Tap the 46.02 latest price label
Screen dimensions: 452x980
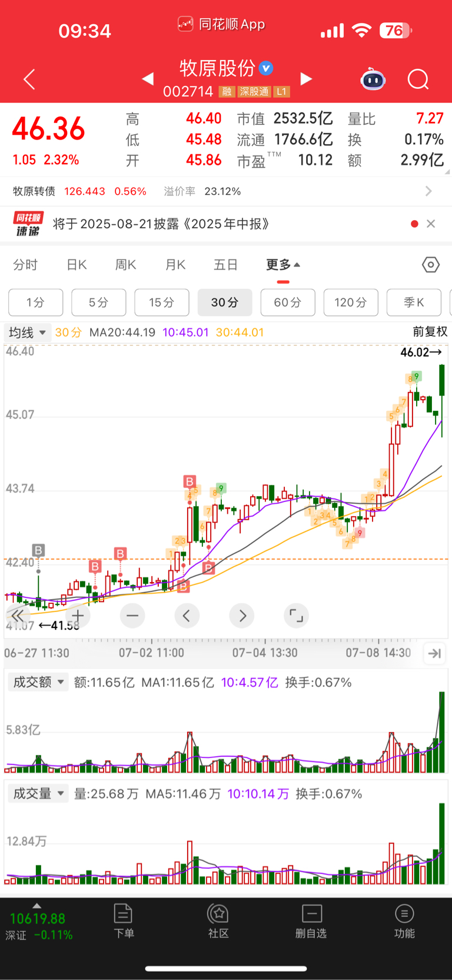point(420,352)
